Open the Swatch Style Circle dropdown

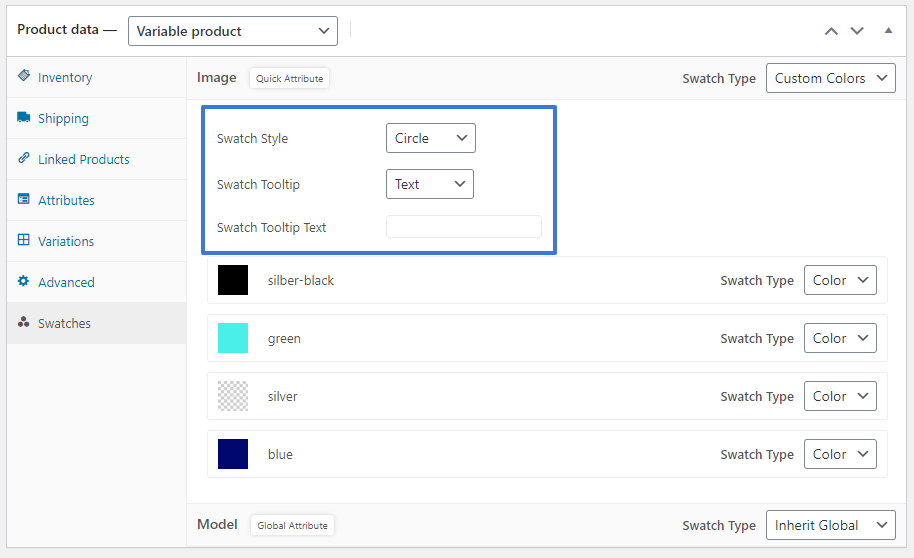(x=430, y=138)
